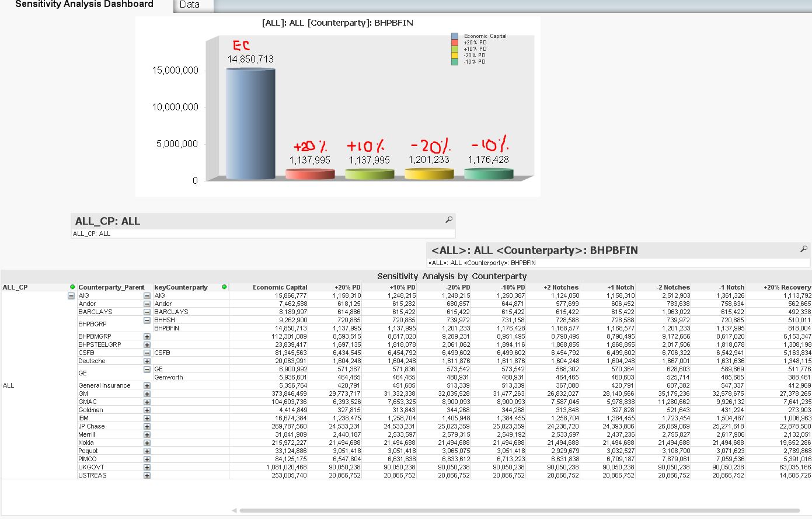
Task: Collapse the GE counterparty parent row
Action: point(147,370)
